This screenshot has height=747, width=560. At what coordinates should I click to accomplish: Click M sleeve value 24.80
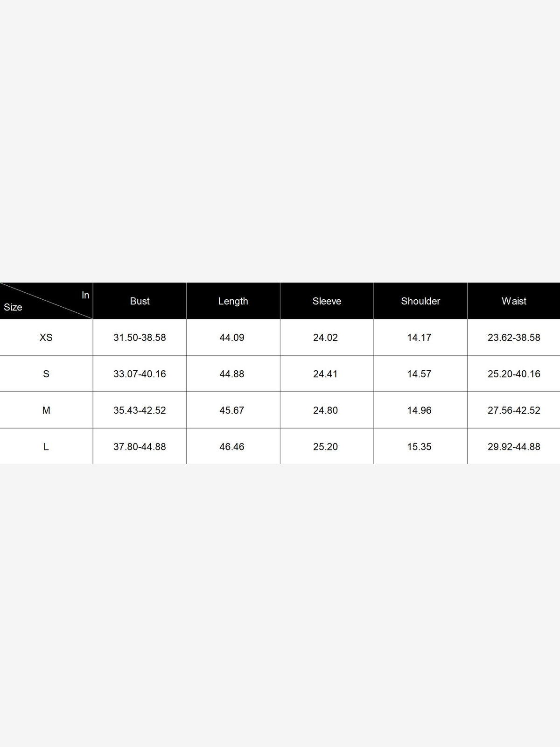(325, 410)
